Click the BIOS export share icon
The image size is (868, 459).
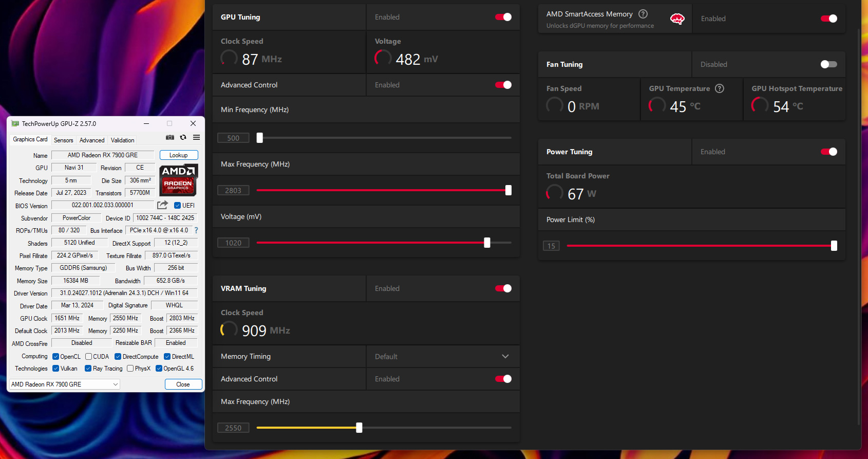coord(162,205)
